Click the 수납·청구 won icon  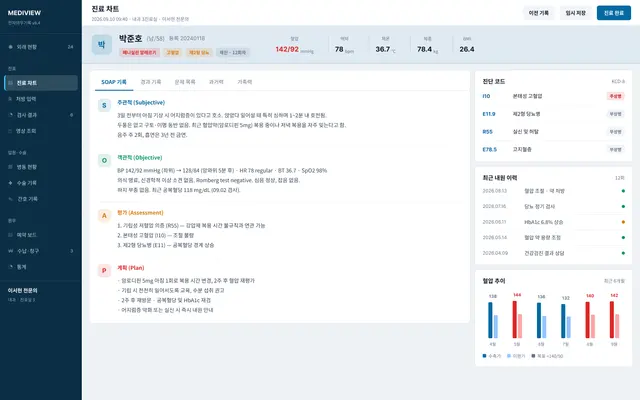tap(11, 251)
